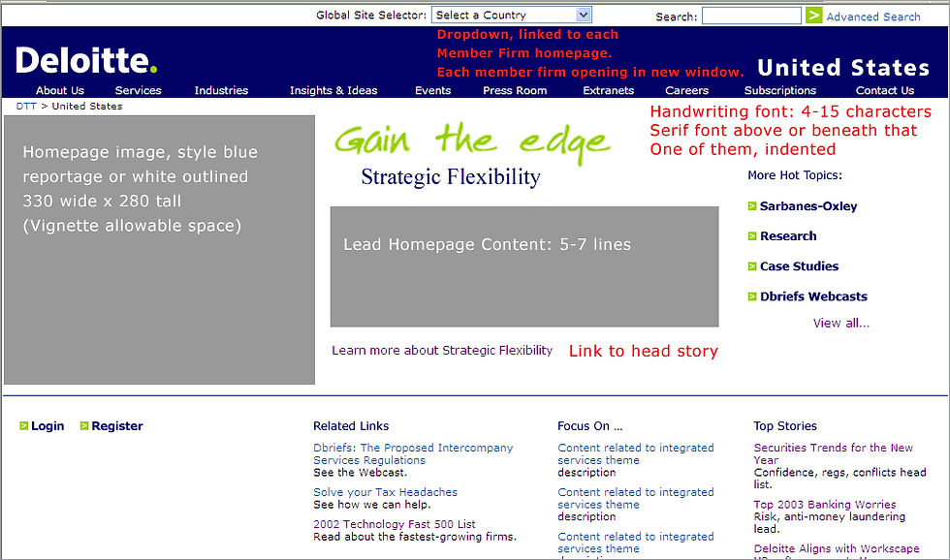This screenshot has height=560, width=950.
Task: Open the Careers navigation item
Action: 686,90
